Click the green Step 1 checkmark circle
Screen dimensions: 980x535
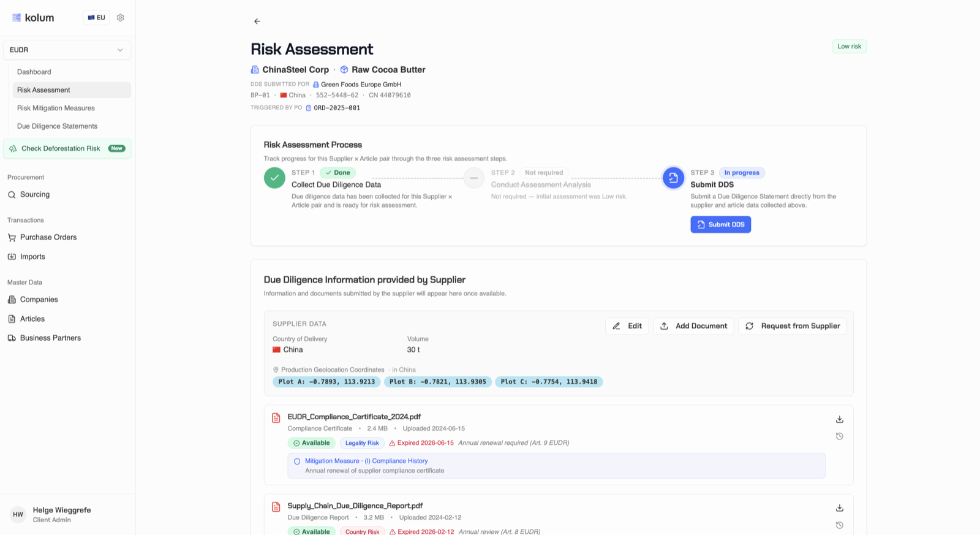coord(274,178)
